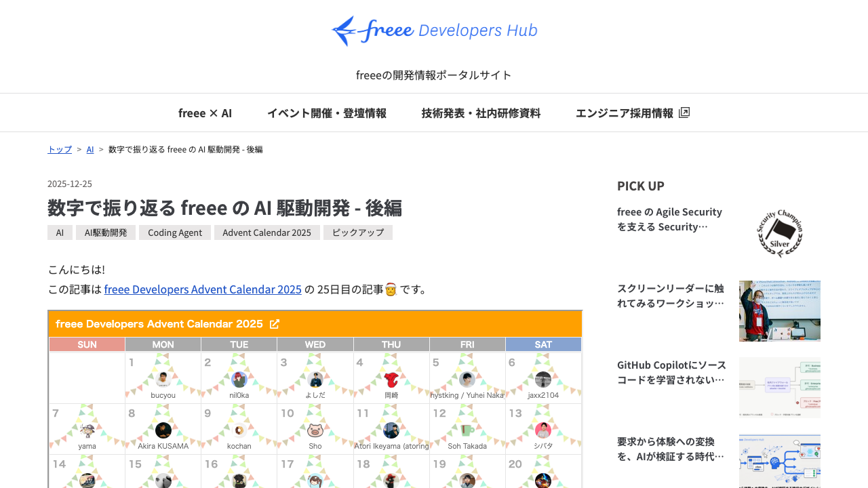Image resolution: width=868 pixels, height=488 pixels.
Task: Click hystking avatar on day 5
Action: (467, 380)
